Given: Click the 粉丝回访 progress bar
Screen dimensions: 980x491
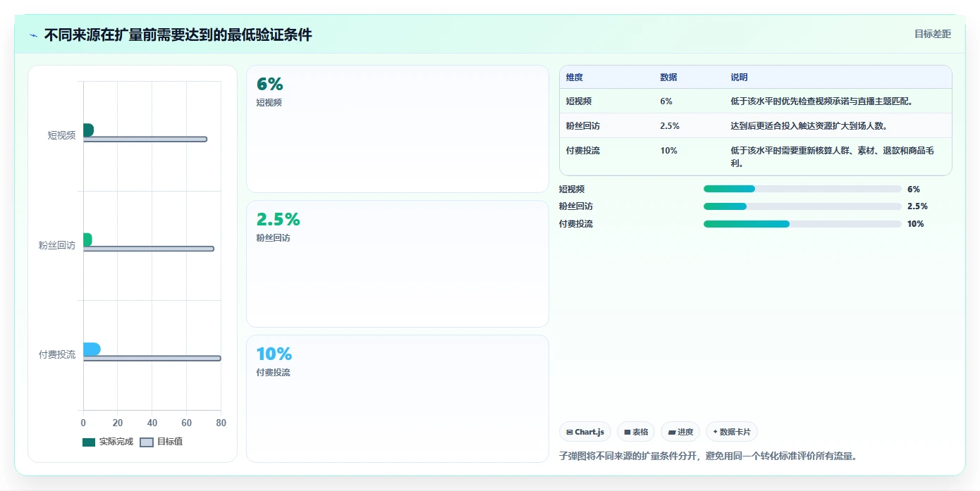Looking at the screenshot, I should pyautogui.click(x=802, y=206).
